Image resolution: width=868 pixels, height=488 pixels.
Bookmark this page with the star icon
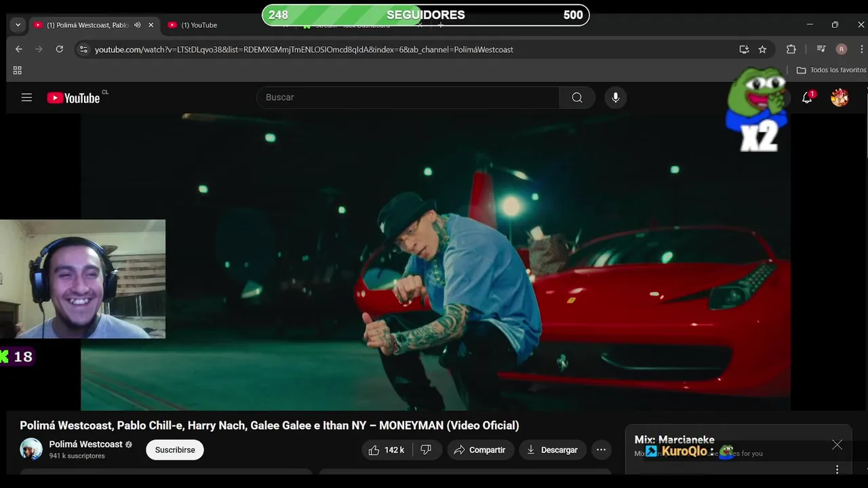(762, 49)
